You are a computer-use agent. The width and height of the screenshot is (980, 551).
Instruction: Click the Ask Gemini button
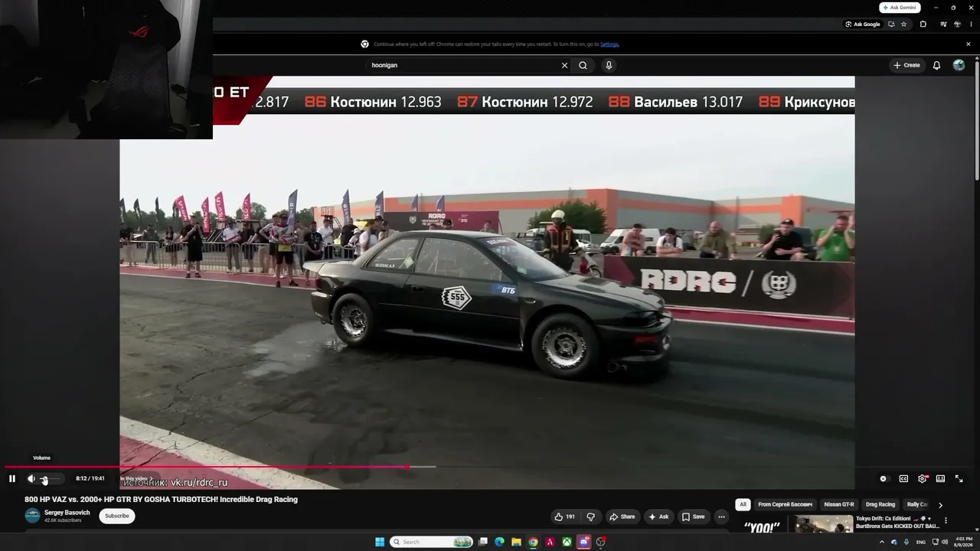[x=900, y=8]
